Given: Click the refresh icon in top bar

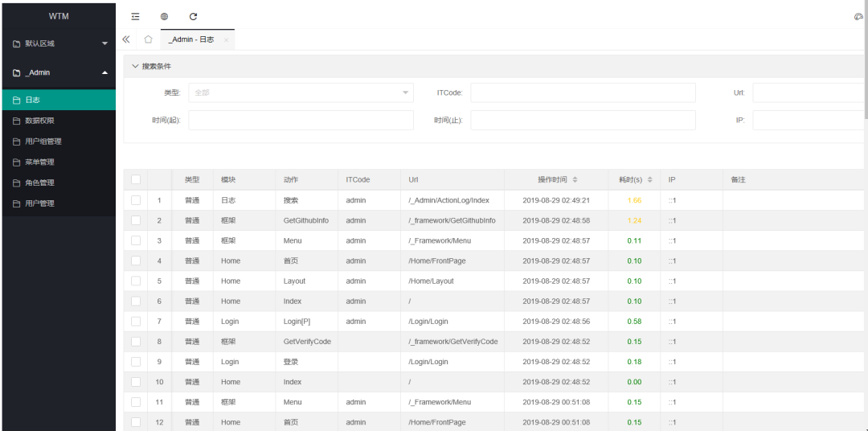Looking at the screenshot, I should tap(193, 17).
